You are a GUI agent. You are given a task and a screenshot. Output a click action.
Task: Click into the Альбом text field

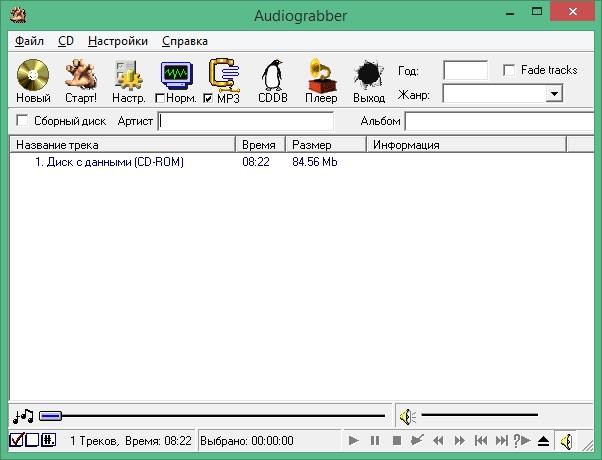pos(499,121)
